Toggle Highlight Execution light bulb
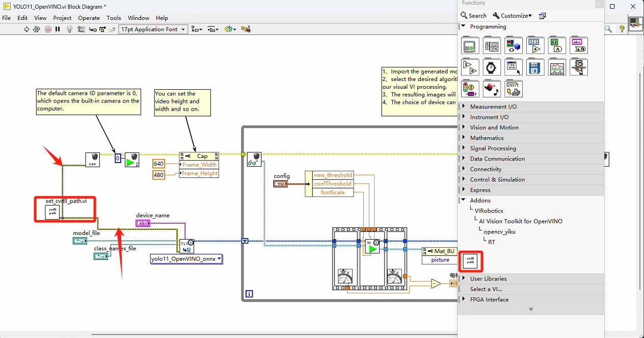644x338 pixels. [70, 30]
